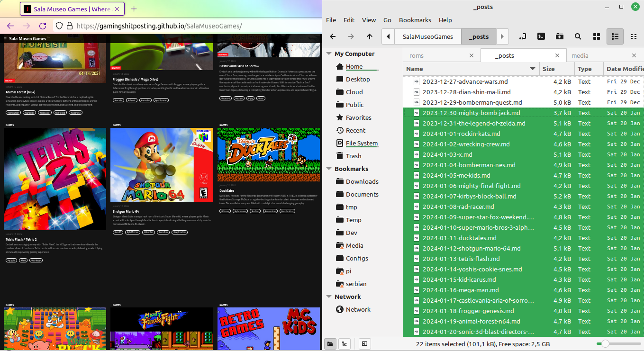Select the 2023-12-27-advance-wars.md file
The image size is (644, 351).
point(465,81)
